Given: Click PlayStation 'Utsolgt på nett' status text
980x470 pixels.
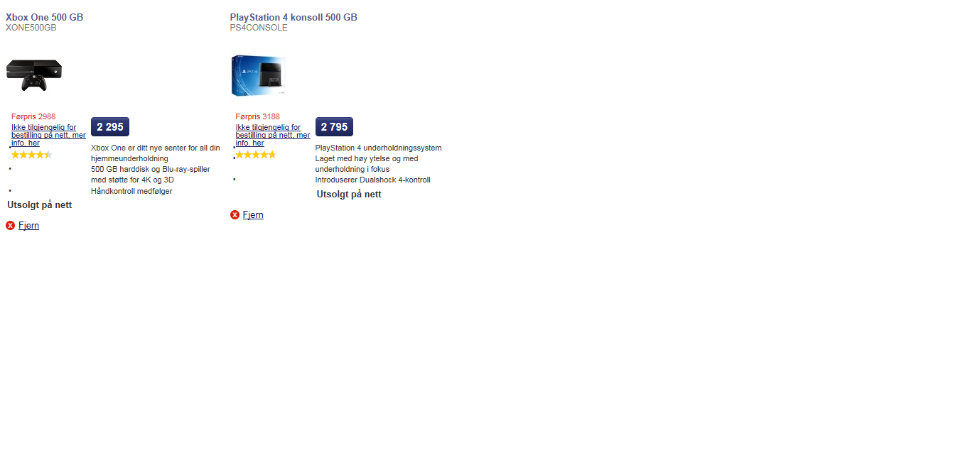Looking at the screenshot, I should coord(349,195).
